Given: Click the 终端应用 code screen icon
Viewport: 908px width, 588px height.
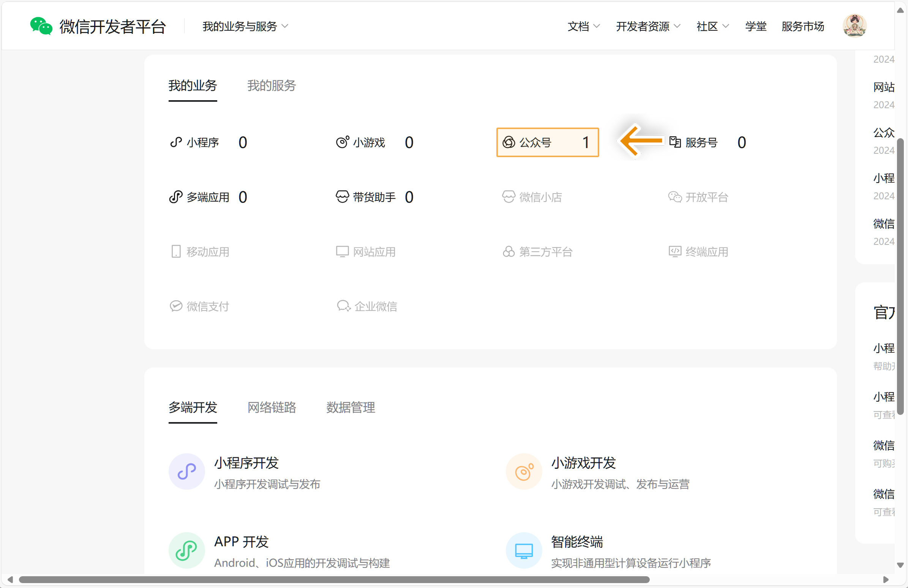Looking at the screenshot, I should (x=675, y=252).
